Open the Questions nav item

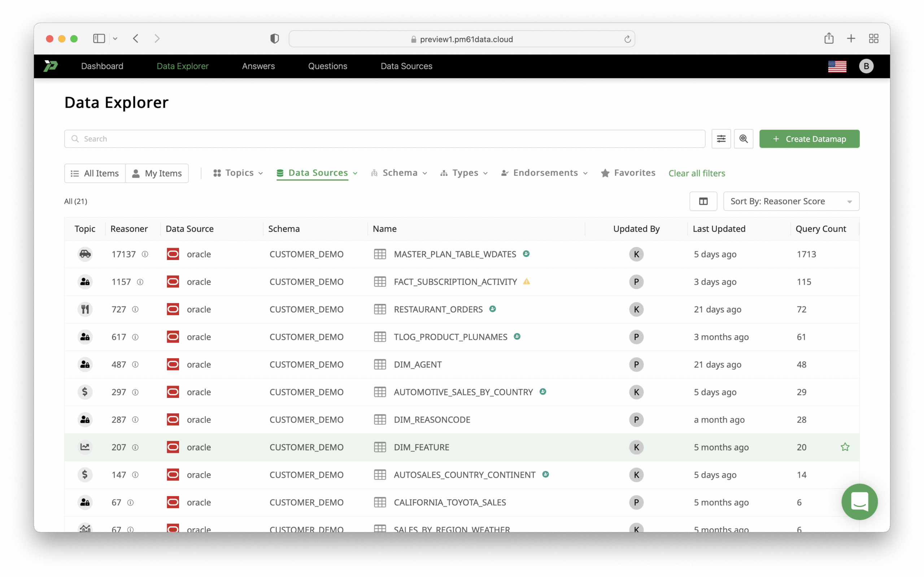[328, 66]
